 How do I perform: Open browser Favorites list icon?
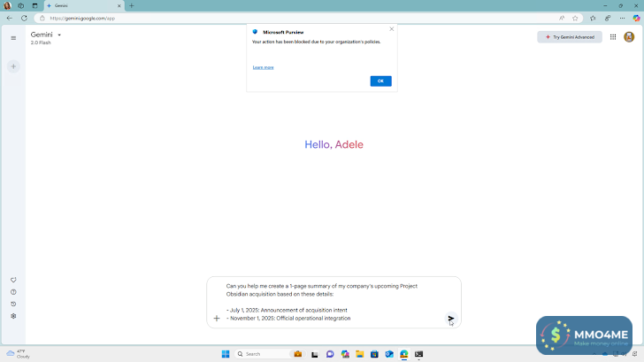593,18
